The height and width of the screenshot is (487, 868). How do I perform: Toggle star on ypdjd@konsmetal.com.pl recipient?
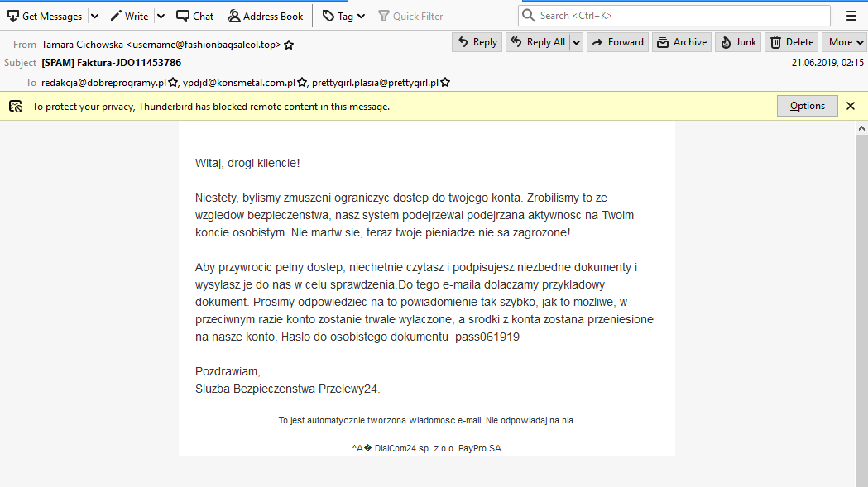[300, 82]
